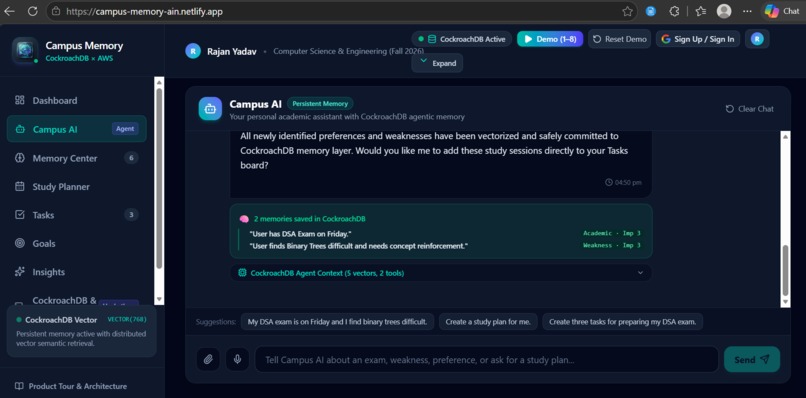Open the browser favorites list icon
806x398 pixels.
pyautogui.click(x=701, y=11)
